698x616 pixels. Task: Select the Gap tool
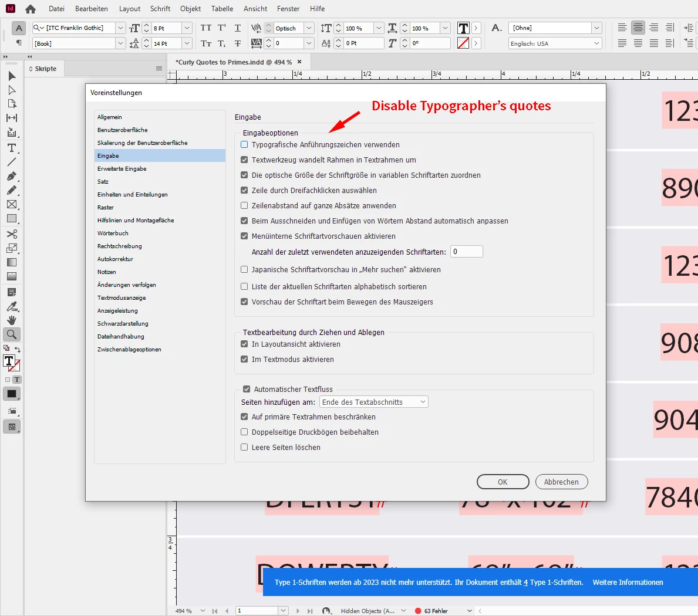click(12, 118)
